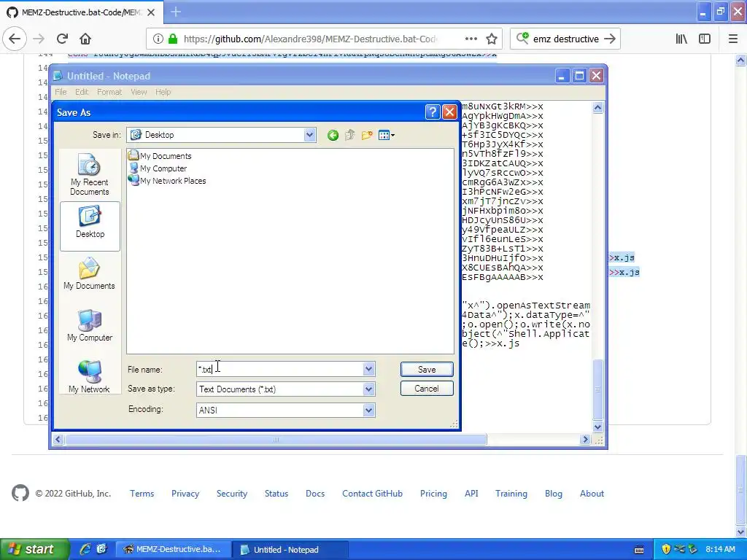Click Firefox back button

pyautogui.click(x=15, y=39)
